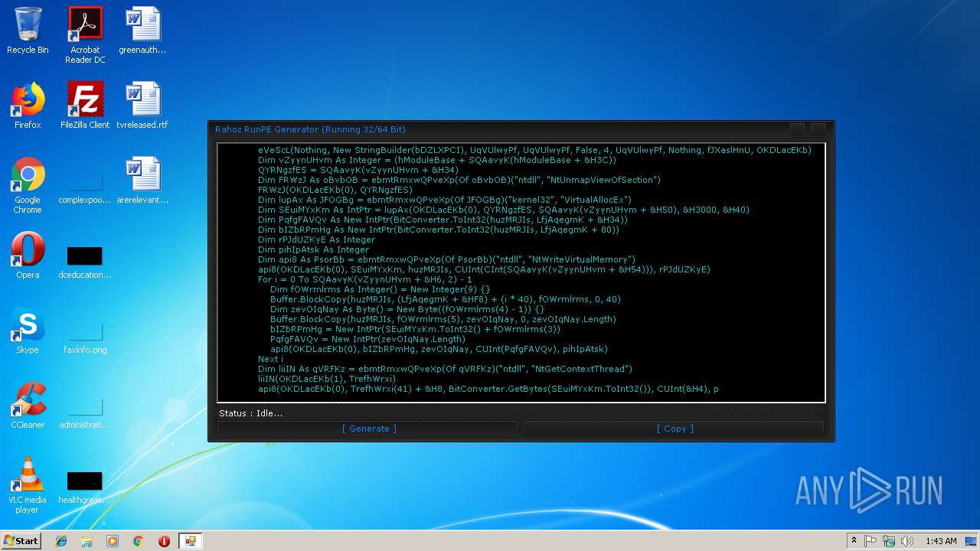Screen dimensions: 980x551
Task: Open Opera from the taskbar
Action: tap(164, 541)
